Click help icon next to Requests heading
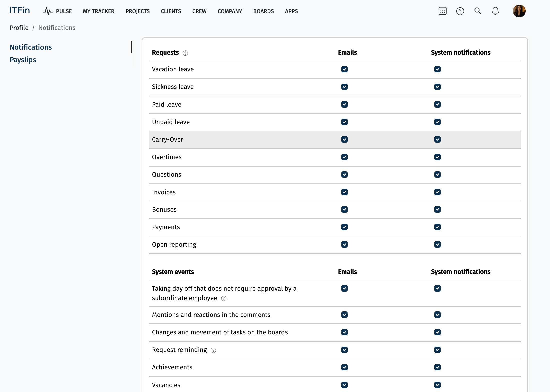This screenshot has height=392, width=550. click(x=185, y=53)
